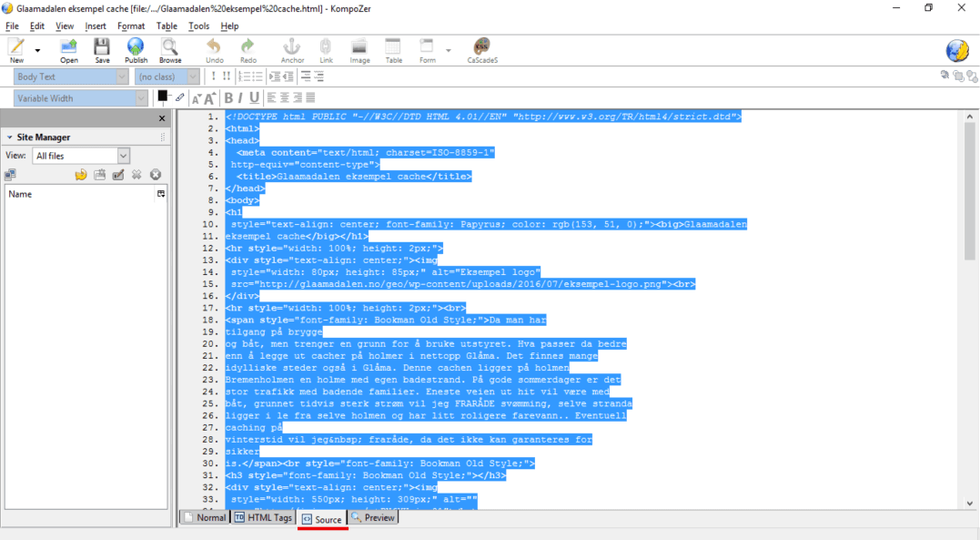Collapse the Site Manager panel triangle

(9, 137)
